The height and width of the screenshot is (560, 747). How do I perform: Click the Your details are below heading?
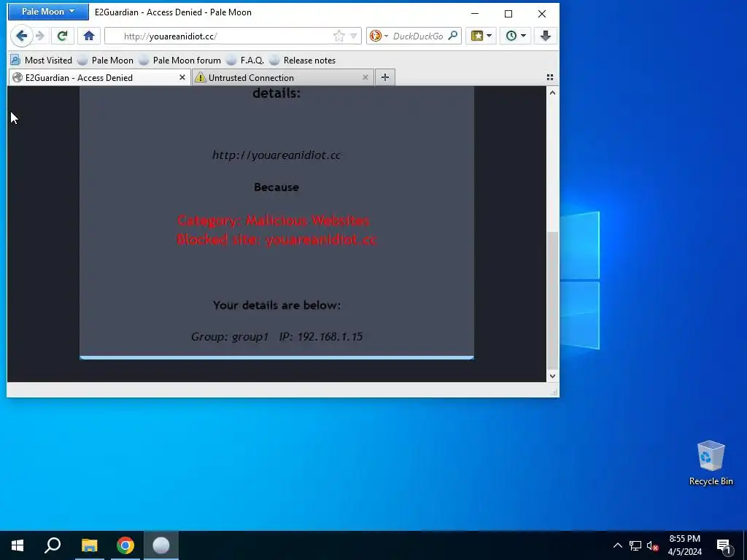tap(276, 306)
